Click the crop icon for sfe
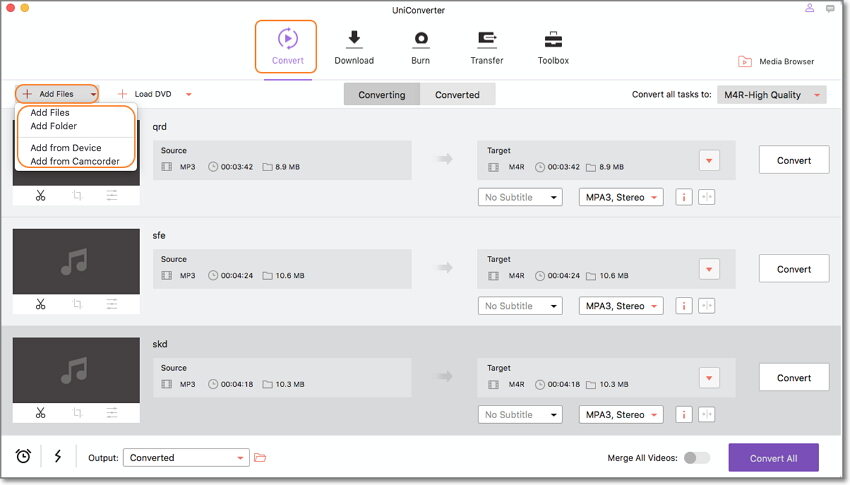 tap(76, 304)
